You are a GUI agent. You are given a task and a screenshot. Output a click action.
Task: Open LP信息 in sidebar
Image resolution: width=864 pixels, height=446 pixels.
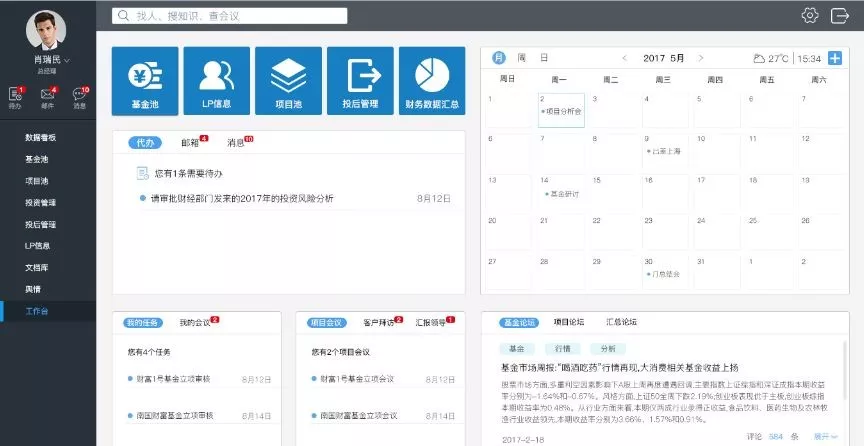tap(37, 246)
